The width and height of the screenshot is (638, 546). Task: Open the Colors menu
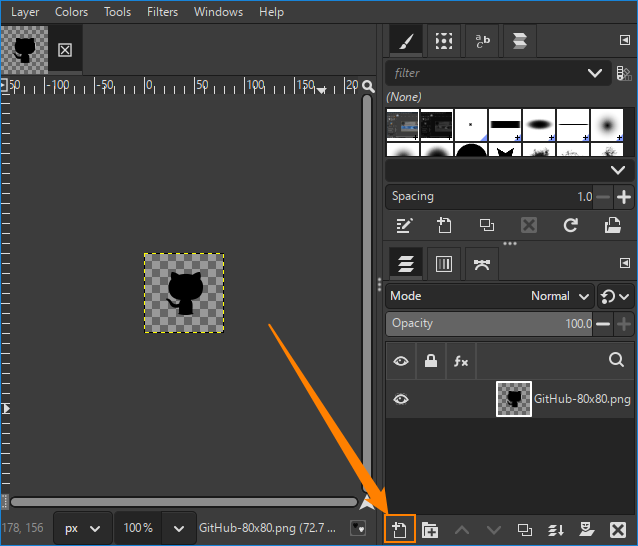coord(71,12)
